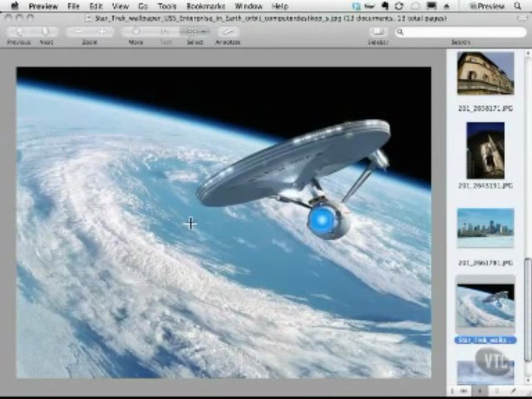This screenshot has height=399, width=532.
Task: Select the partially visible bottom cloud thumbnail
Action: point(485,372)
